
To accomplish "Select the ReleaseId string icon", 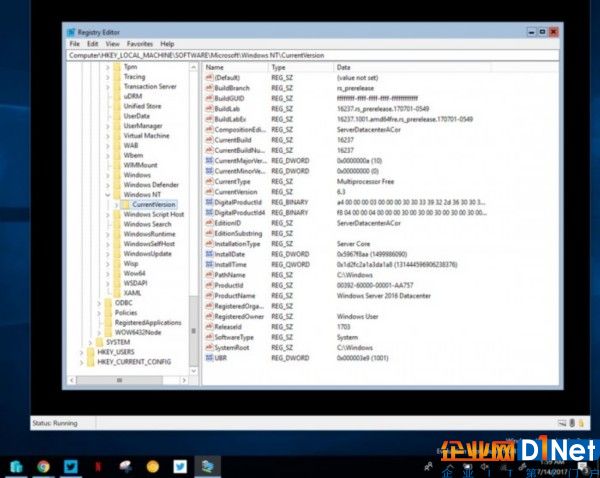I will (209, 327).
